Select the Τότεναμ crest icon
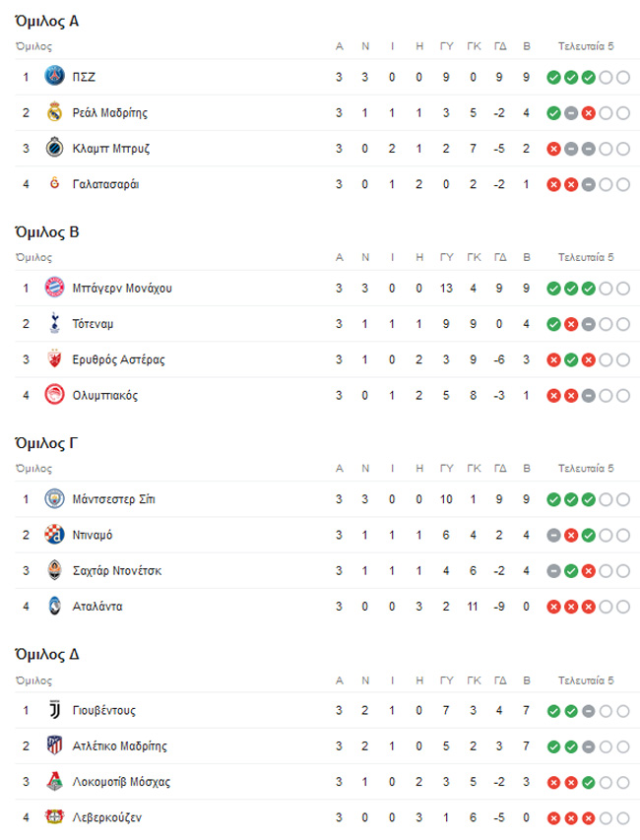Image resolution: width=640 pixels, height=840 pixels. [54, 323]
